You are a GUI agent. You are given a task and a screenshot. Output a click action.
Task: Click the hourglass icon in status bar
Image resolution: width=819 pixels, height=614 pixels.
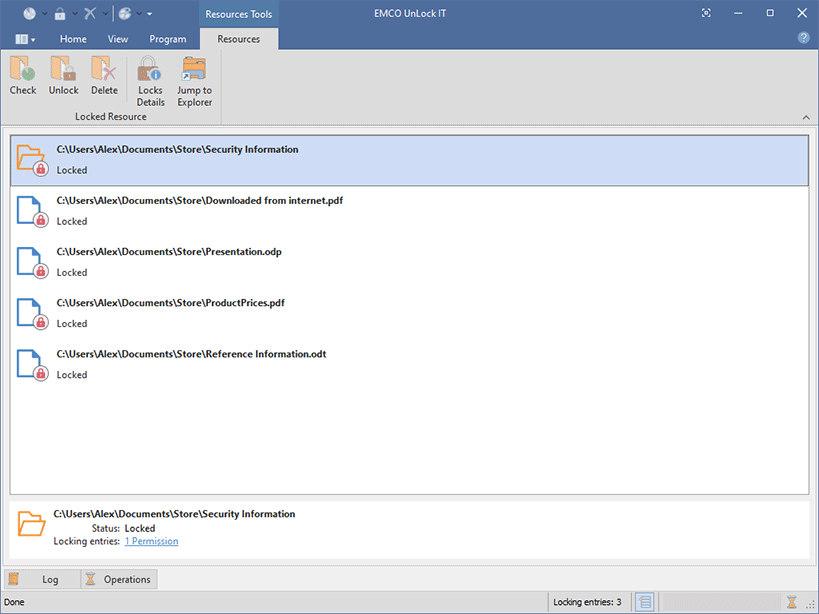click(791, 602)
